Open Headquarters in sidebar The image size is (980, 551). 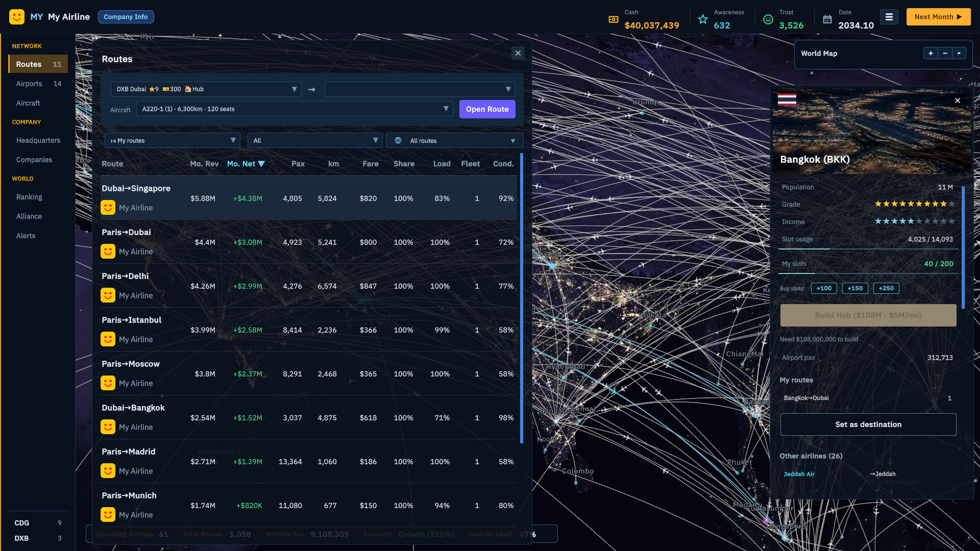click(x=38, y=140)
